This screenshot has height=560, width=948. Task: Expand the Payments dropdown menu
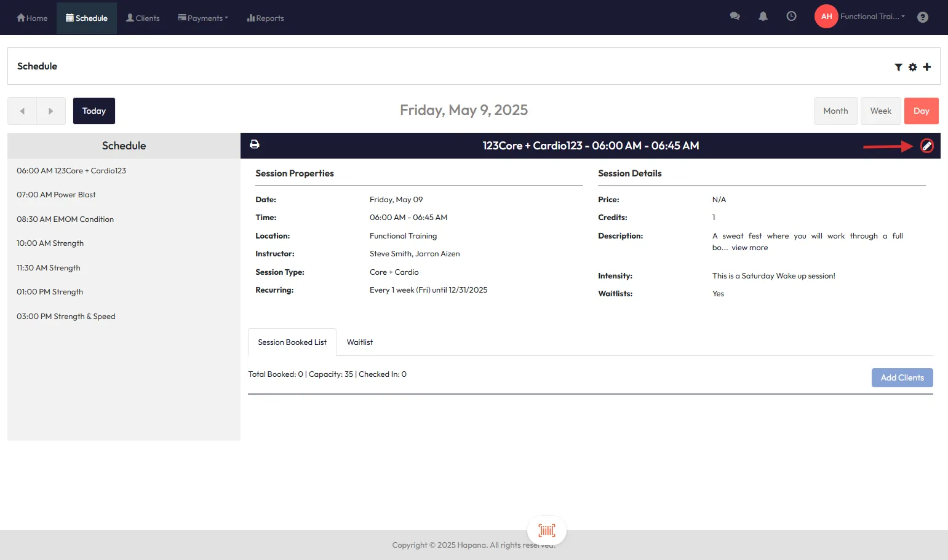pyautogui.click(x=203, y=18)
